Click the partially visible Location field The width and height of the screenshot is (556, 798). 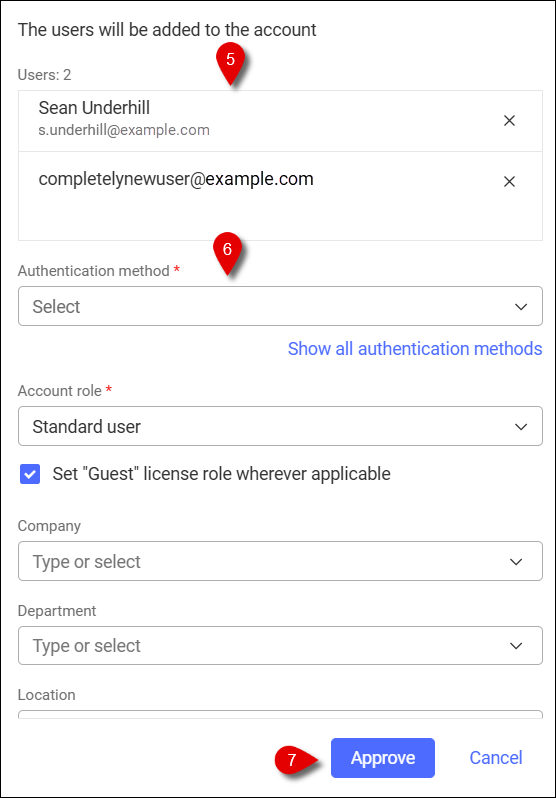point(280,714)
